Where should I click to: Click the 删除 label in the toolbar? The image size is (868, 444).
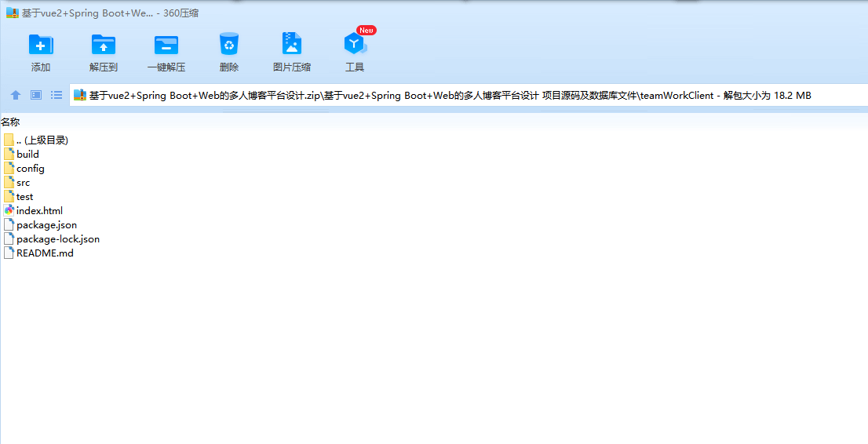(x=229, y=67)
